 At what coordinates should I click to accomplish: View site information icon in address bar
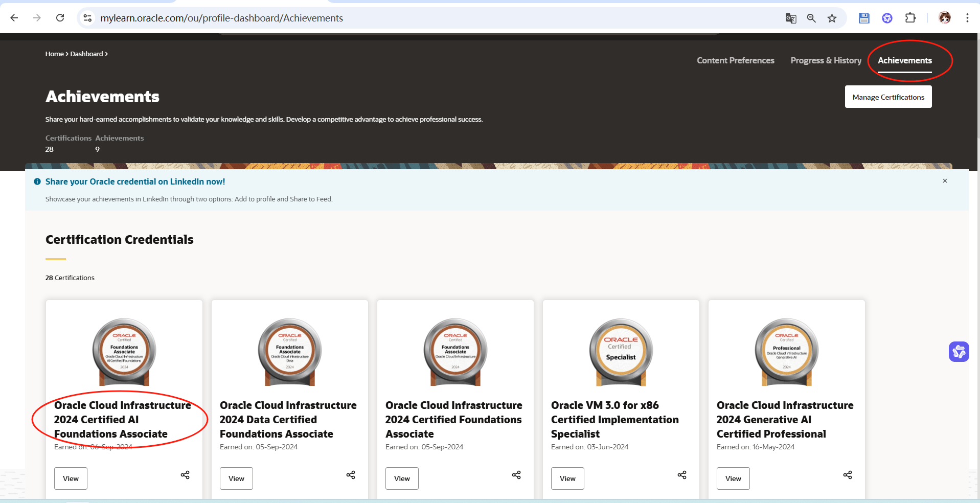click(87, 18)
